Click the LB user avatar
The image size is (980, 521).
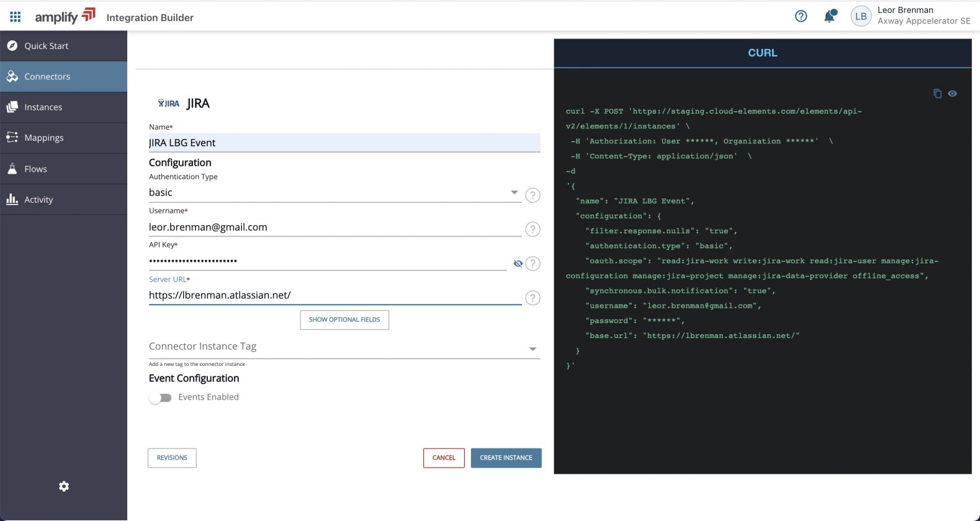[x=860, y=17]
